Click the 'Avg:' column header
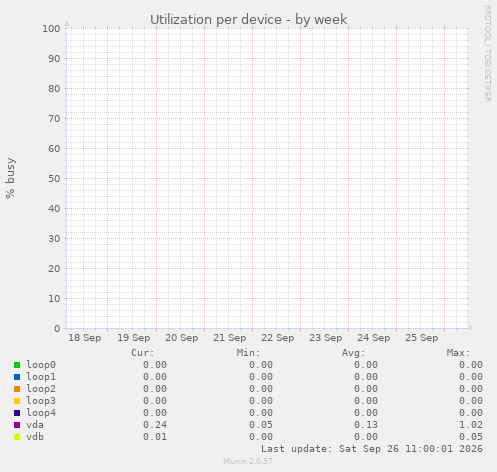Viewport: 497px width, 472px height. pyautogui.click(x=354, y=353)
